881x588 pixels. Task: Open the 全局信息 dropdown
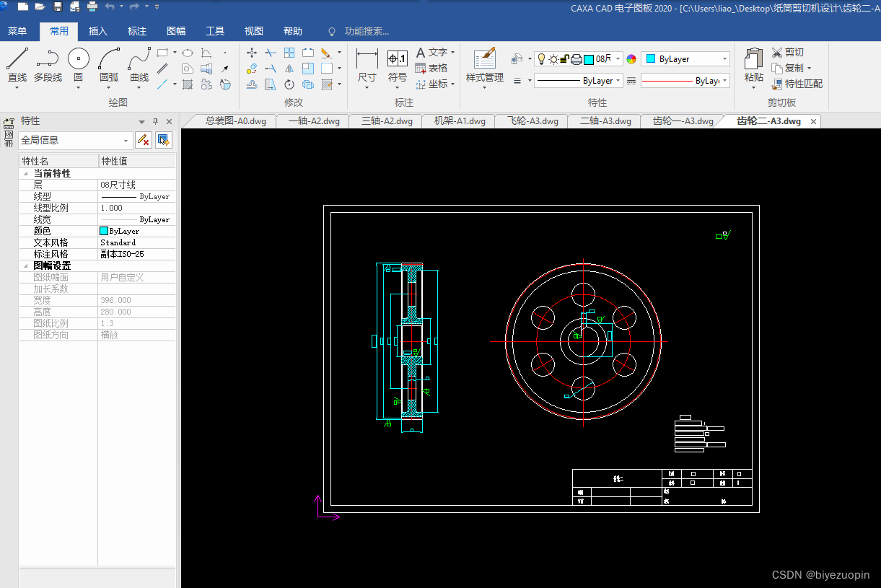[76, 140]
